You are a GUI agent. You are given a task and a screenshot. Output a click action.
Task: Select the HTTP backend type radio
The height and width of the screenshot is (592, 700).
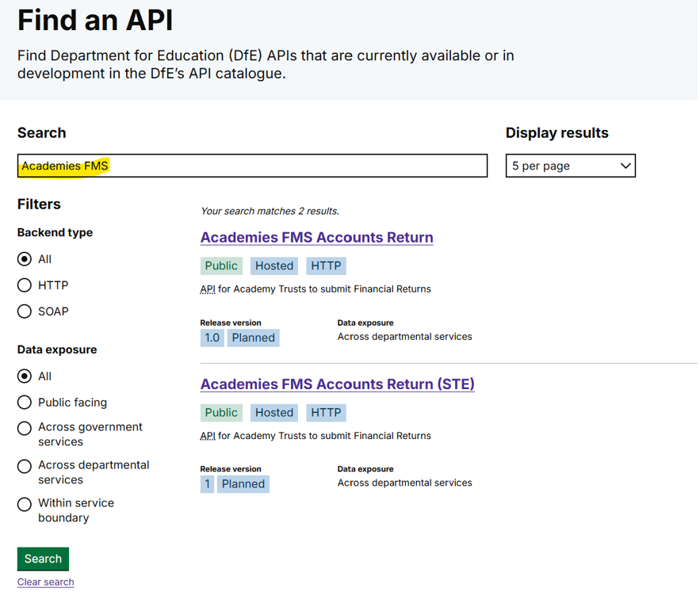coord(25,285)
